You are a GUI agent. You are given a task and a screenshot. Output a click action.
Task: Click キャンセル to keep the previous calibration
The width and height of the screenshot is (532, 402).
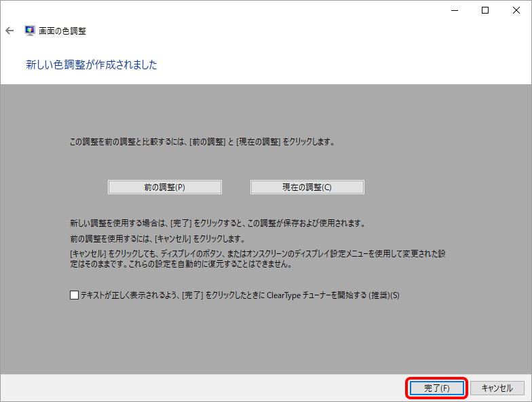tap(497, 388)
